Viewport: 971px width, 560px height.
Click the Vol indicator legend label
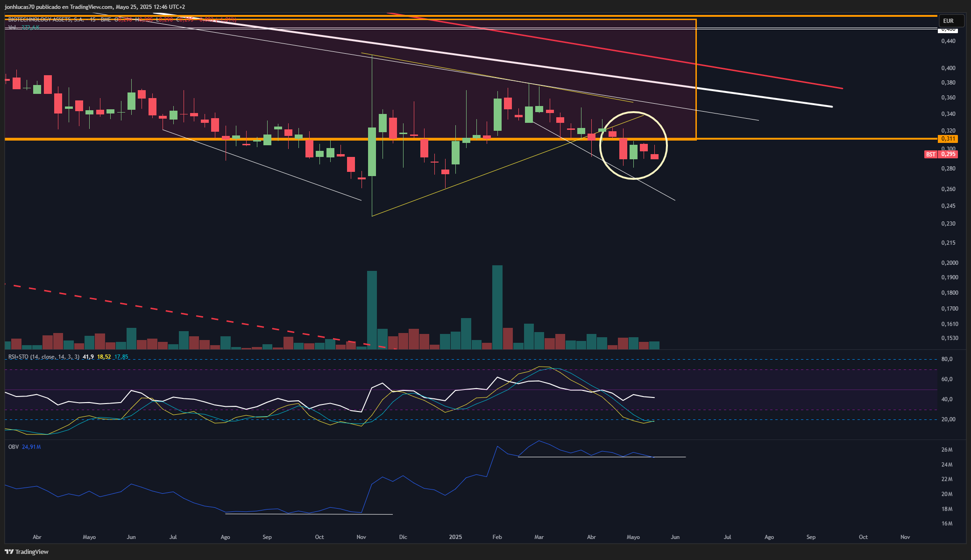click(x=13, y=28)
